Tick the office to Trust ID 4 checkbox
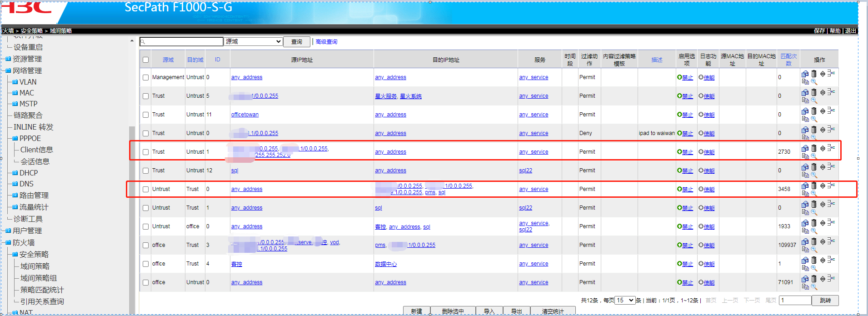This screenshot has width=868, height=316. [x=145, y=264]
